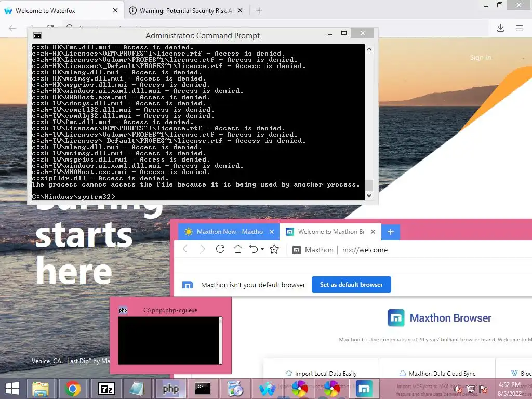Image resolution: width=532 pixels, height=399 pixels.
Task: Close the Welcome to Waterfox tab
Action: click(115, 10)
